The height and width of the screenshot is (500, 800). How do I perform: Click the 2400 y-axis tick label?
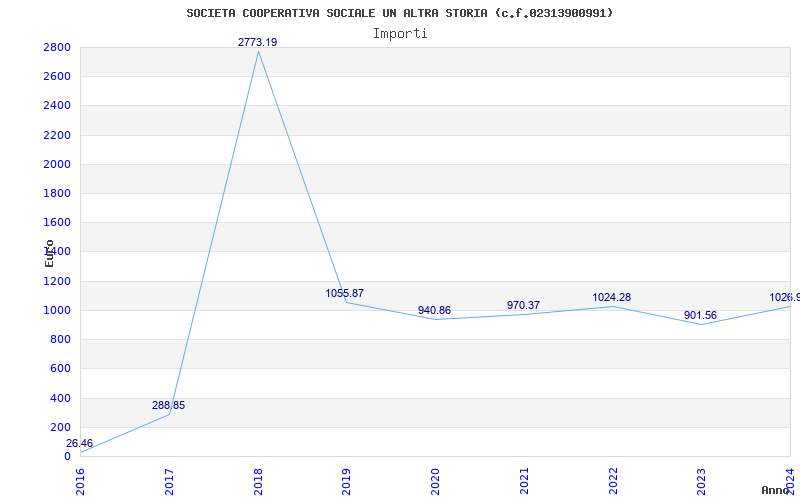(57, 106)
